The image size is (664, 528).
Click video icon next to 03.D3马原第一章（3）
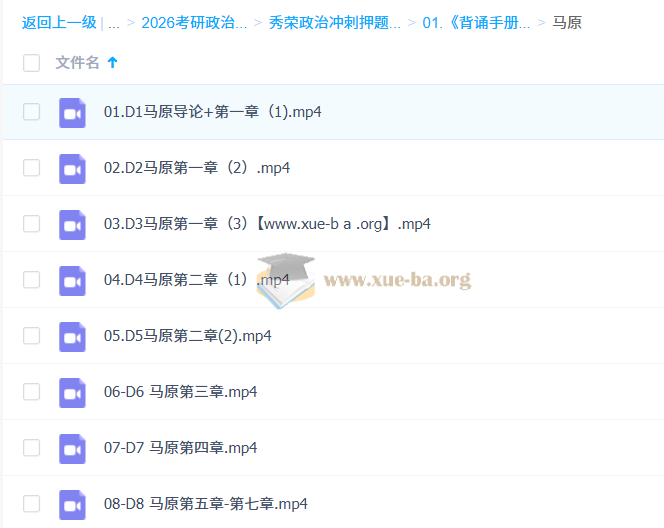(x=72, y=224)
